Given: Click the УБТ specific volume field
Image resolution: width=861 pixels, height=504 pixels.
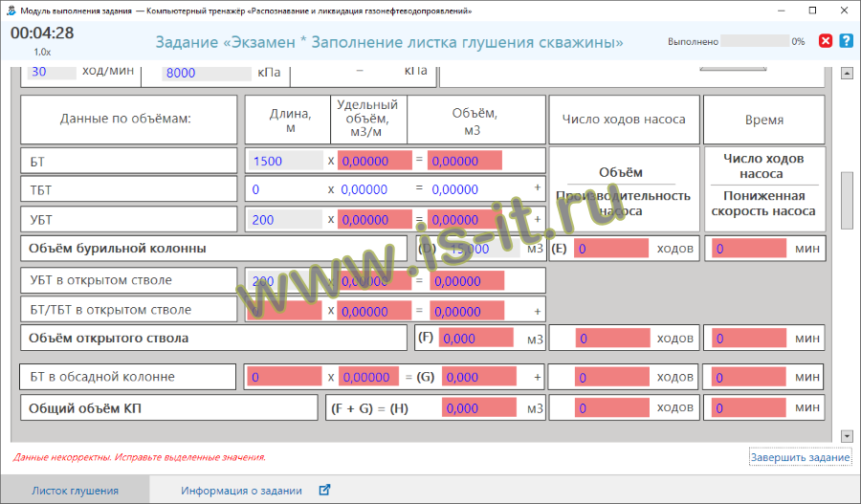Looking at the screenshot, I should [374, 220].
